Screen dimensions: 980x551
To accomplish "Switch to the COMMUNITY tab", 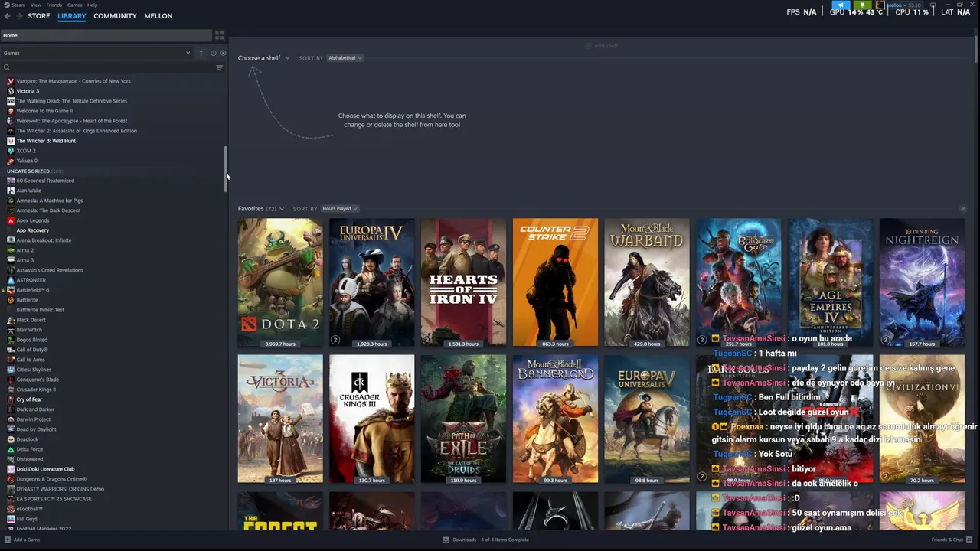I will coord(115,16).
